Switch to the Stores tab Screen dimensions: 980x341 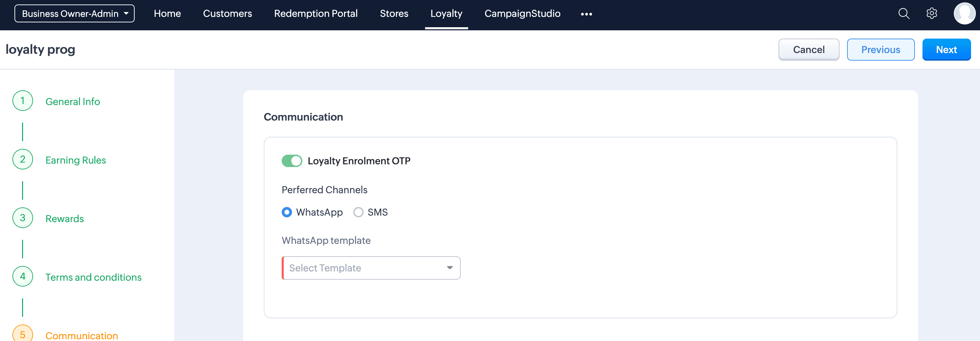tap(394, 14)
